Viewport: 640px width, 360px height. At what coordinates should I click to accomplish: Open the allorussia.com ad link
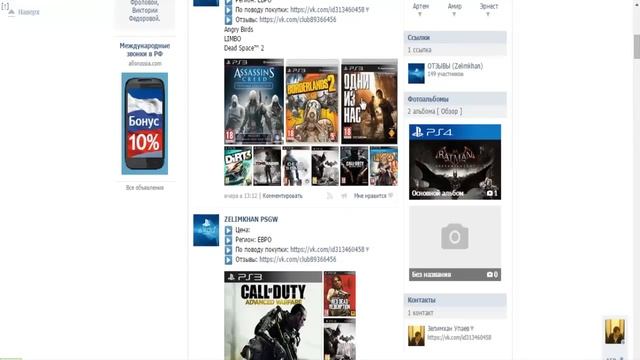145,64
